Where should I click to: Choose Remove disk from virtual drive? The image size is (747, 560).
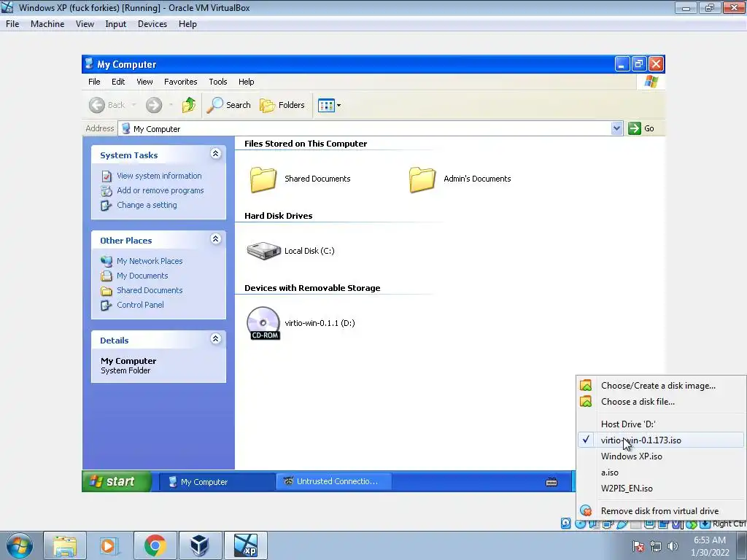coord(661,511)
